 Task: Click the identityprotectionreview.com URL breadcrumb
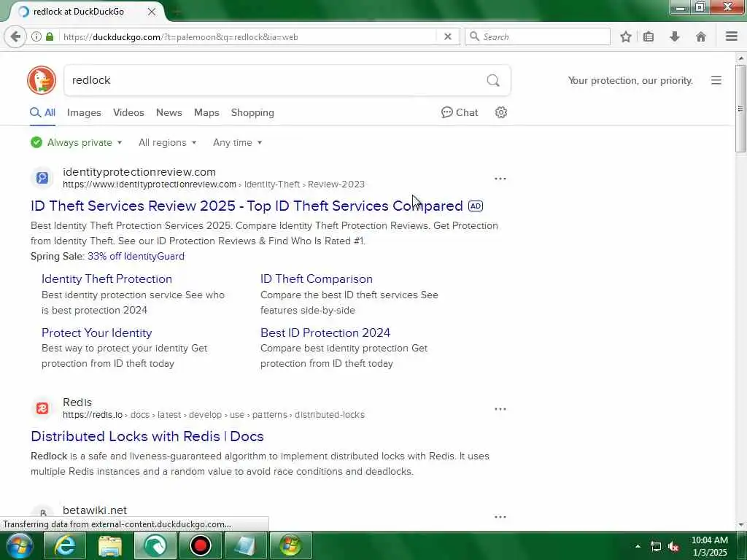point(214,184)
